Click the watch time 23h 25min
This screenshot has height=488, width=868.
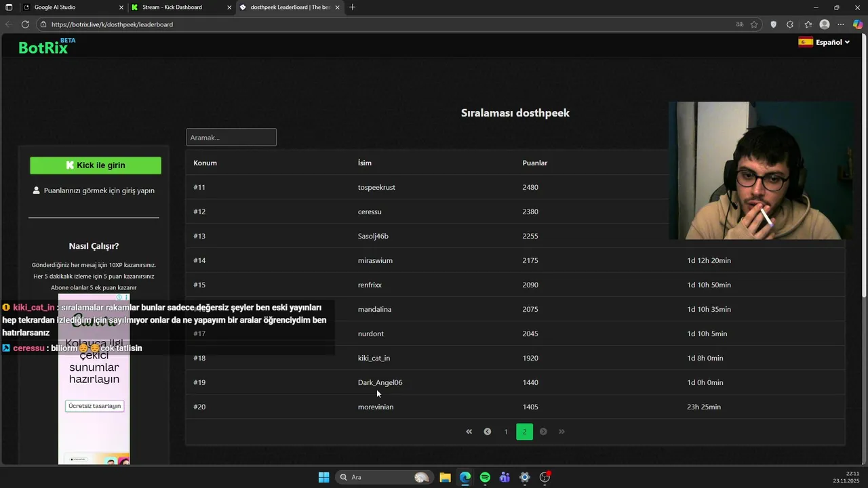coord(704,407)
